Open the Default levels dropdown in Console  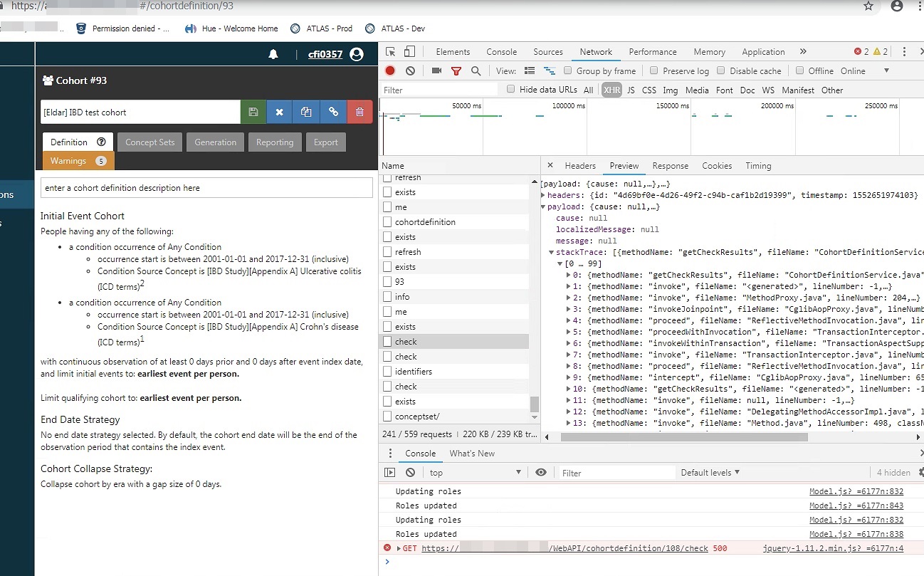tap(710, 472)
